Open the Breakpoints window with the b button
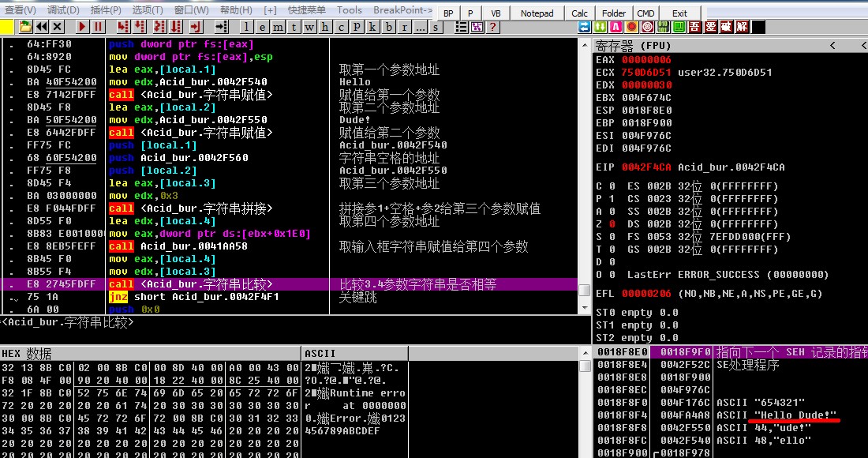Viewport: 868px width, 458px height. (x=389, y=27)
